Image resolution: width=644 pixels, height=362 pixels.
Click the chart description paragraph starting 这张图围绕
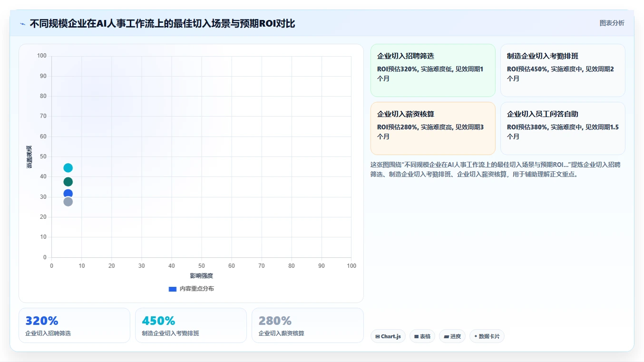pyautogui.click(x=496, y=169)
